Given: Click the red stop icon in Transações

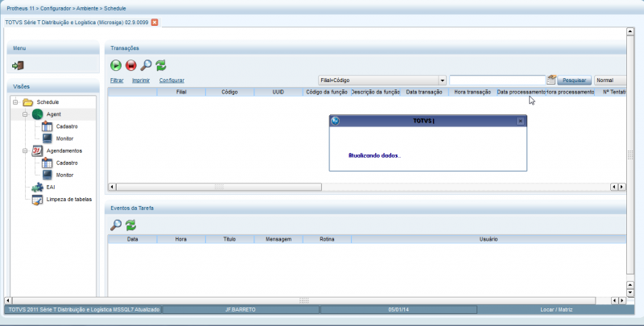Looking at the screenshot, I should [131, 65].
